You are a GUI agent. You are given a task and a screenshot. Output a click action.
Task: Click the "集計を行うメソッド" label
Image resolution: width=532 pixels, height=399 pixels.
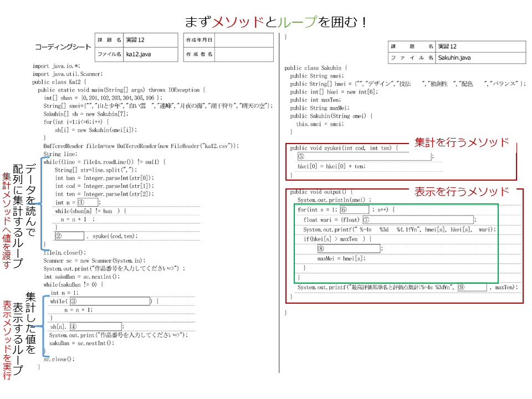point(462,142)
